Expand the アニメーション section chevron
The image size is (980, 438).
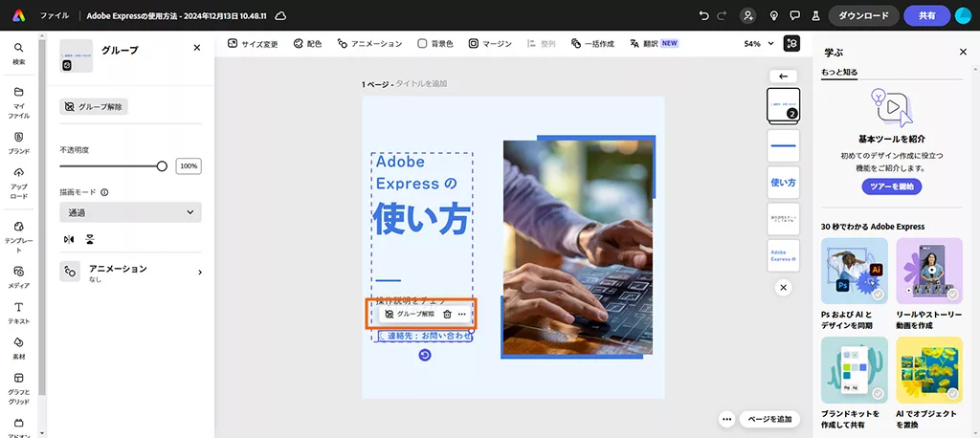click(x=199, y=273)
